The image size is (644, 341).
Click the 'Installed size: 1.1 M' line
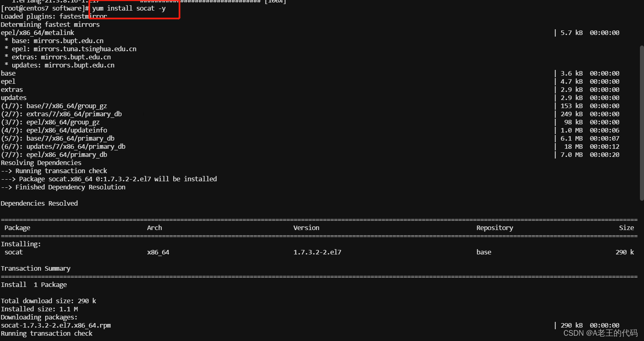pos(39,309)
